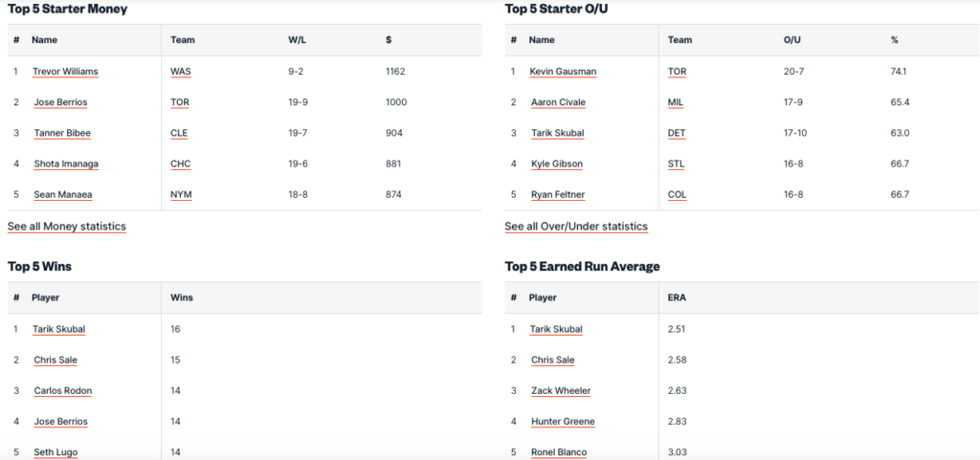Viewport: 980px width, 460px height.
Task: Click WAS team link
Action: click(x=181, y=72)
